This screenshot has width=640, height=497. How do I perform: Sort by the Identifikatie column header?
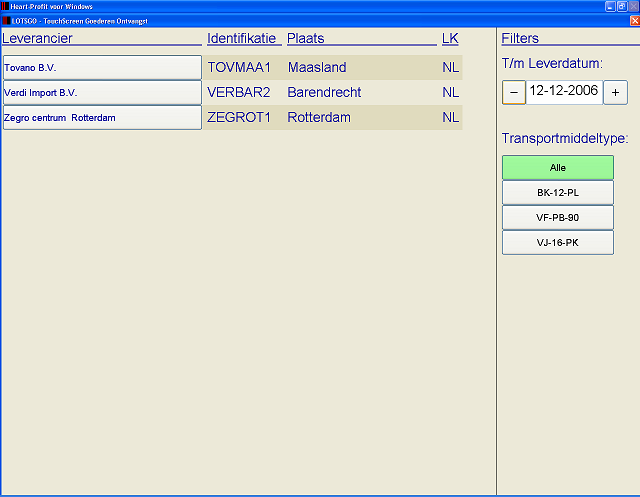tap(242, 38)
